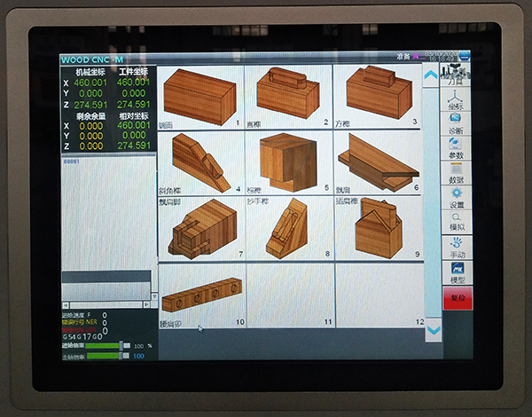The height and width of the screenshot is (417, 532).
Task: Open the 刀具 (tool) menu icon
Action: pos(456,75)
